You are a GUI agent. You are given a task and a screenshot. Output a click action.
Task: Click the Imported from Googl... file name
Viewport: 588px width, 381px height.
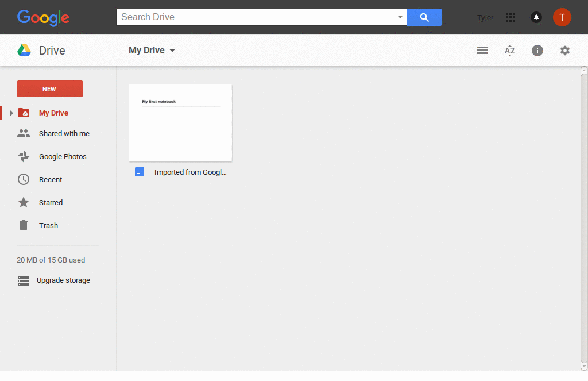click(191, 172)
